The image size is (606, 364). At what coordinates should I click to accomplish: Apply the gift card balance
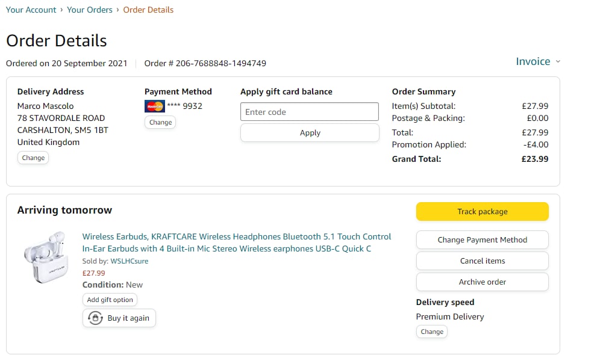pos(310,133)
